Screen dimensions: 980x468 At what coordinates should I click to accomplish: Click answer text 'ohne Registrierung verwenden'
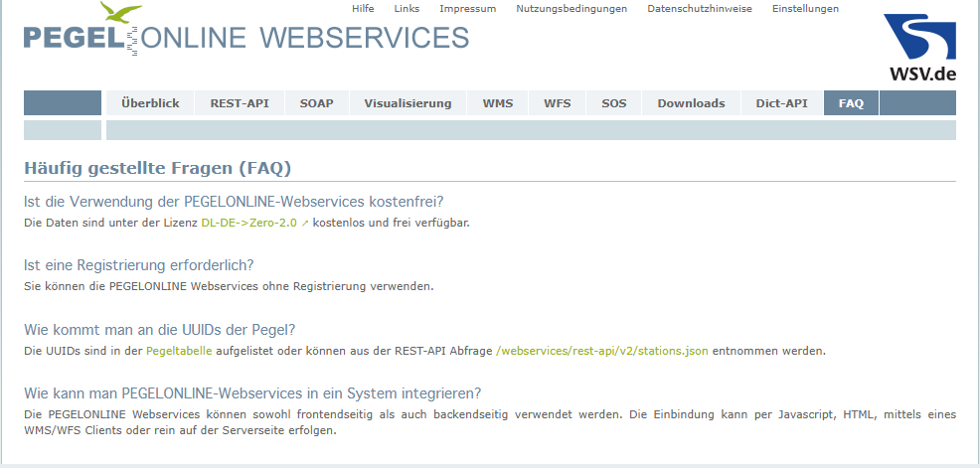click(348, 287)
